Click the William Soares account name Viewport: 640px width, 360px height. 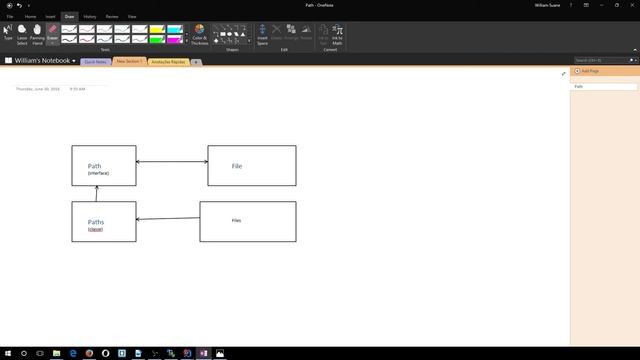tap(547, 5)
